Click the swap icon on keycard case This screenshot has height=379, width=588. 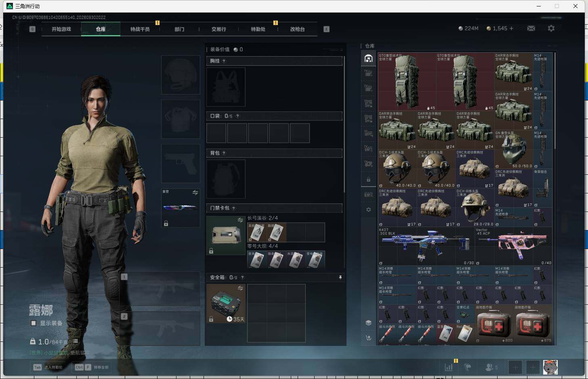tap(240, 220)
